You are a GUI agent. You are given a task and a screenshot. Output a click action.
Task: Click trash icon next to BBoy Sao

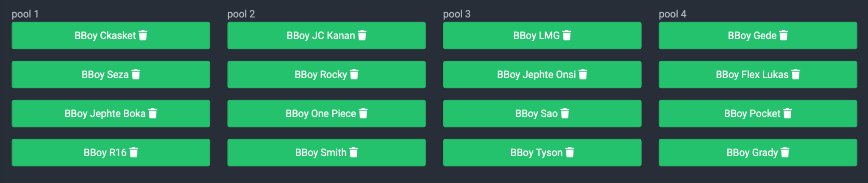point(565,113)
